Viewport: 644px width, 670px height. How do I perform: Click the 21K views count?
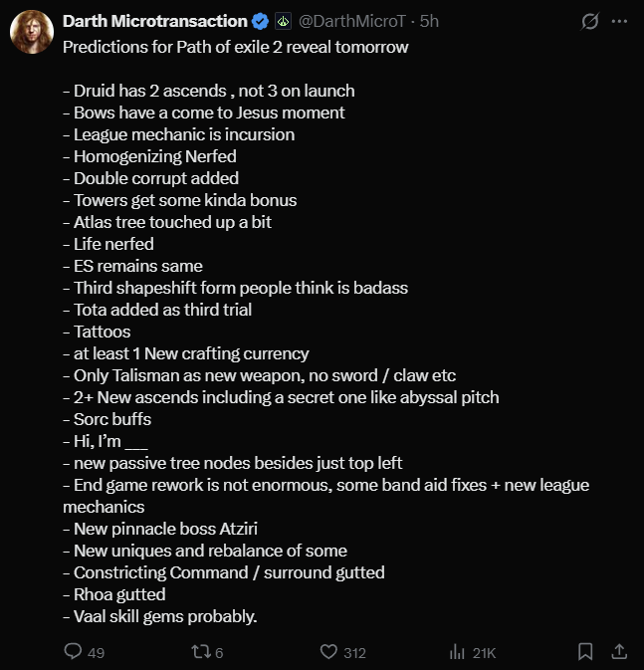coord(484,653)
